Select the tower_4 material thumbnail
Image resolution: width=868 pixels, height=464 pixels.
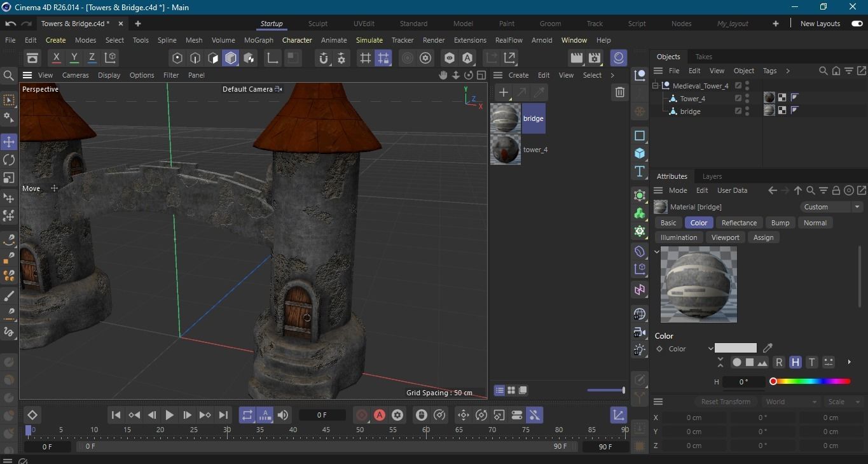506,150
